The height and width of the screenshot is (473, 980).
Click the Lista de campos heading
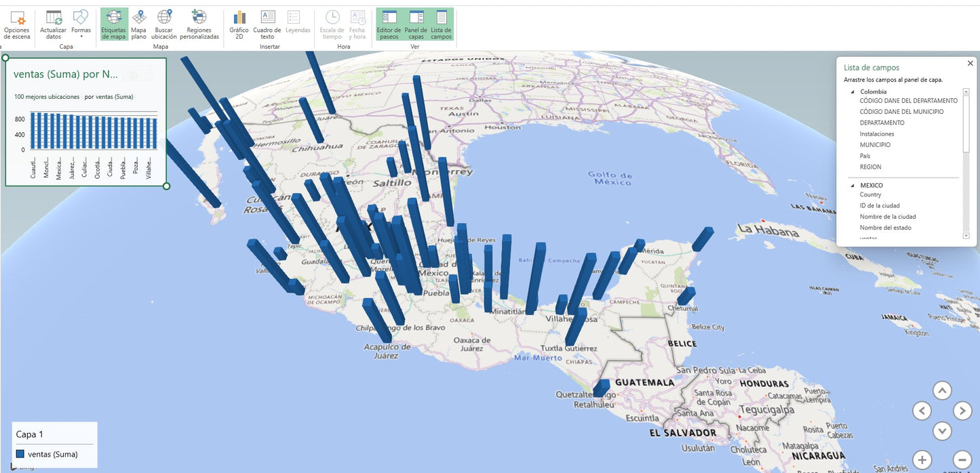[871, 68]
